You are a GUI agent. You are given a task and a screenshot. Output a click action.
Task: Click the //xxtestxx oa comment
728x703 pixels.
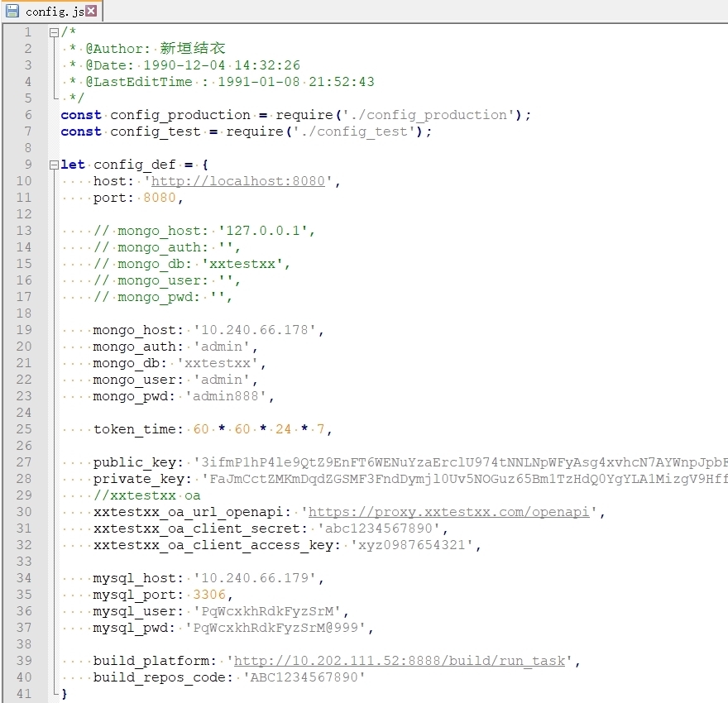(146, 495)
